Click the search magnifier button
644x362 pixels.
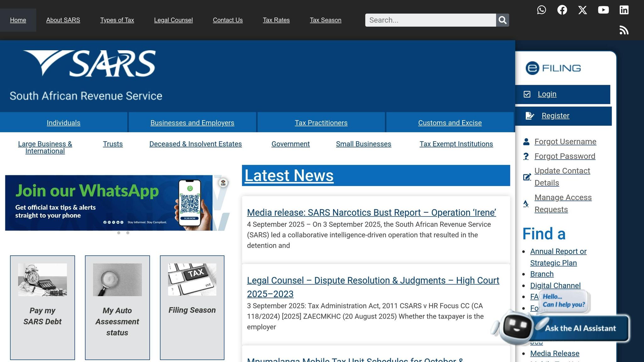pyautogui.click(x=502, y=20)
